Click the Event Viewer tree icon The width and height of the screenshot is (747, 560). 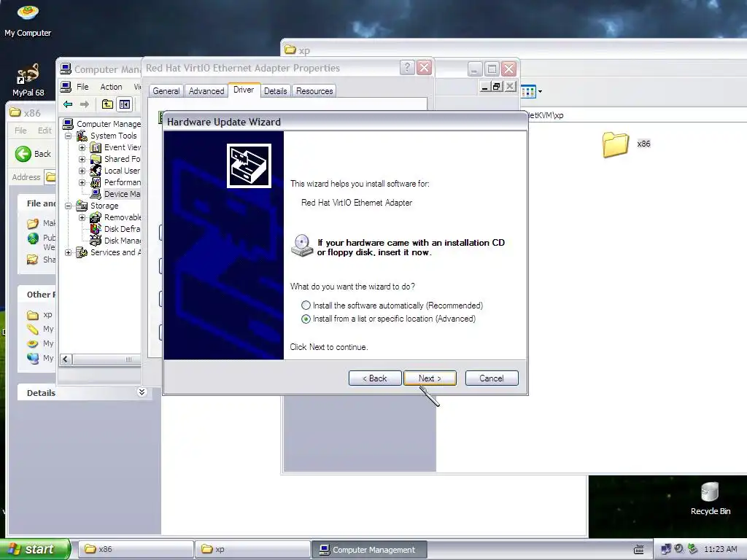pos(96,147)
